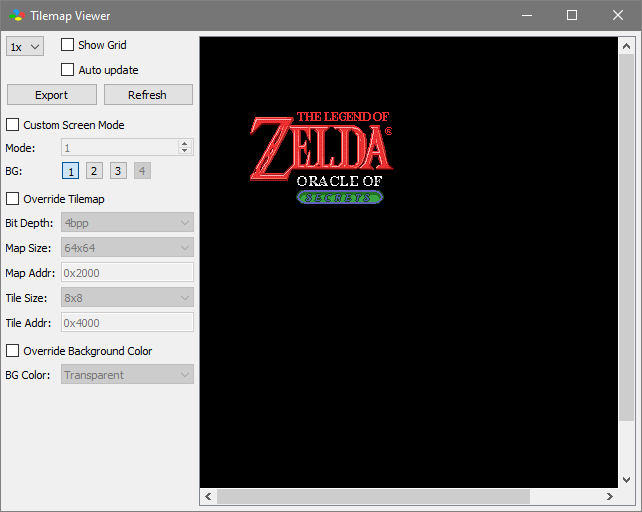The image size is (642, 512).
Task: Maximize the Tilemap Viewer window
Action: pyautogui.click(x=572, y=16)
